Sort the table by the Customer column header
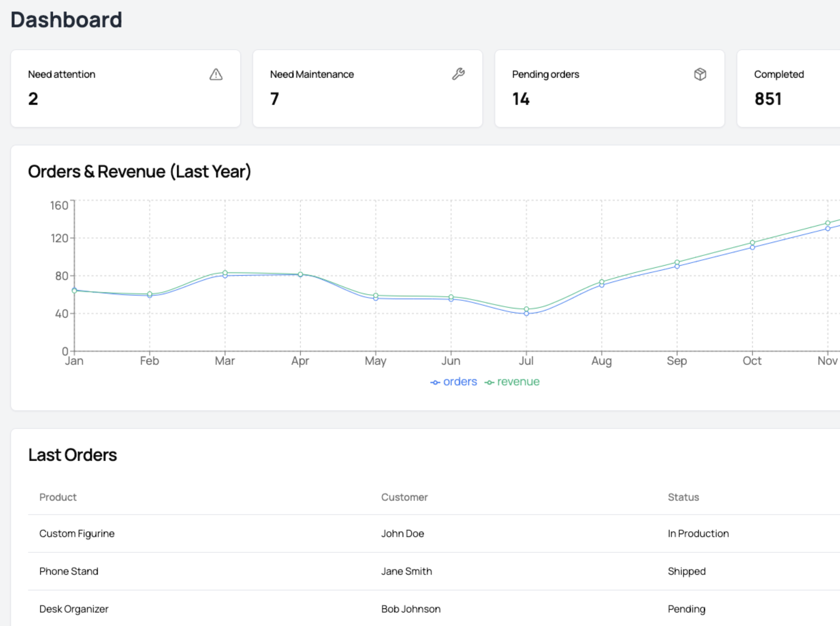Screen dimensions: 840x626 (x=404, y=497)
